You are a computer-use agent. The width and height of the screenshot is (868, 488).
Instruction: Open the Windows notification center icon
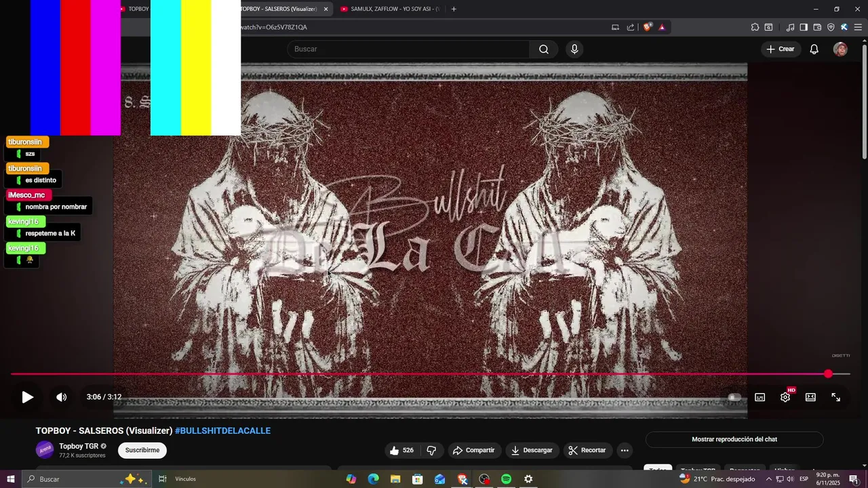tap(854, 479)
